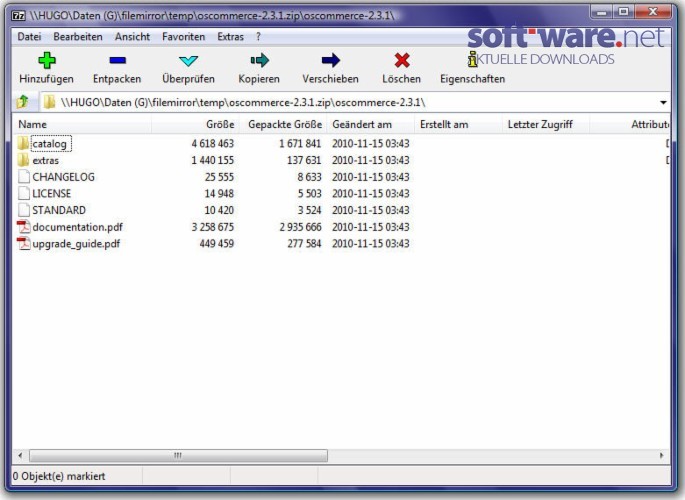
Task: Sort by the Größe column header
Action: (195, 124)
